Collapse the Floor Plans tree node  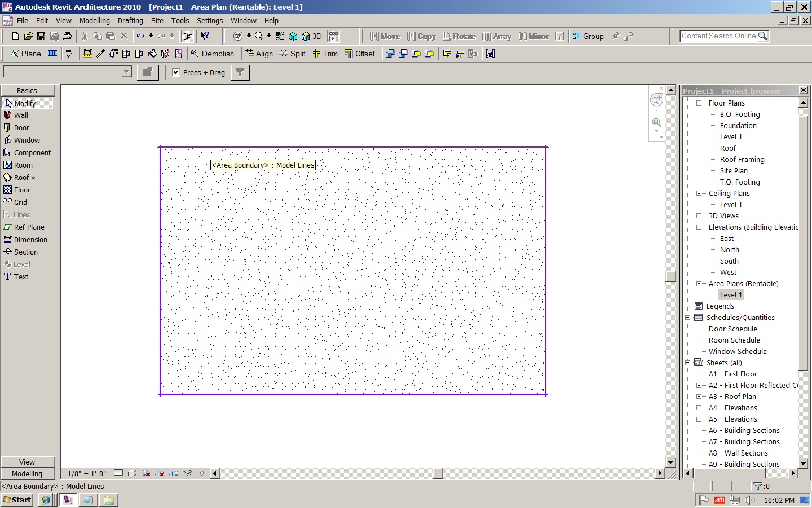click(x=699, y=103)
